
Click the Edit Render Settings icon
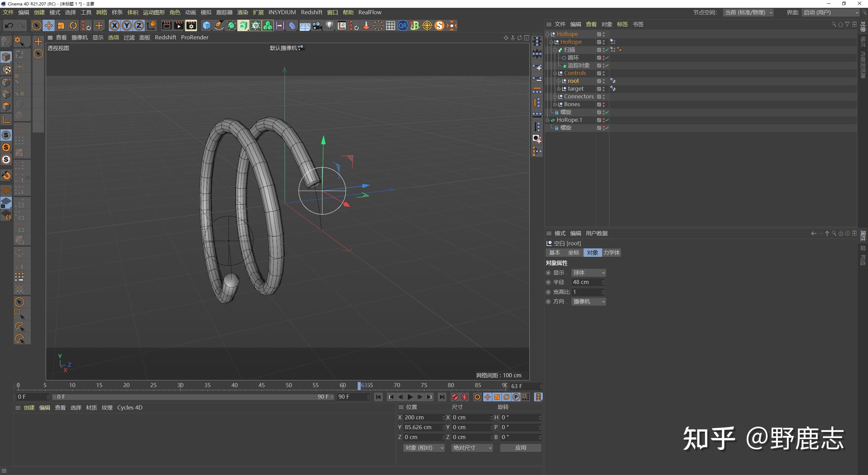191,25
